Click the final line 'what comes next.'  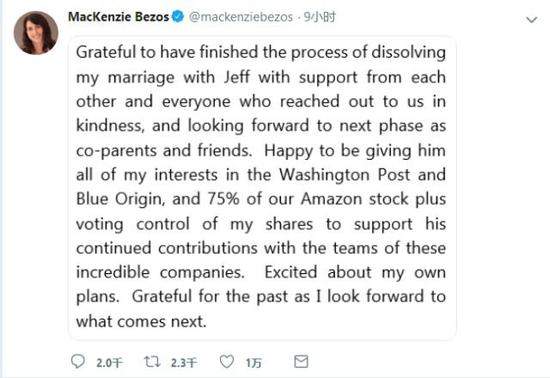(x=141, y=321)
